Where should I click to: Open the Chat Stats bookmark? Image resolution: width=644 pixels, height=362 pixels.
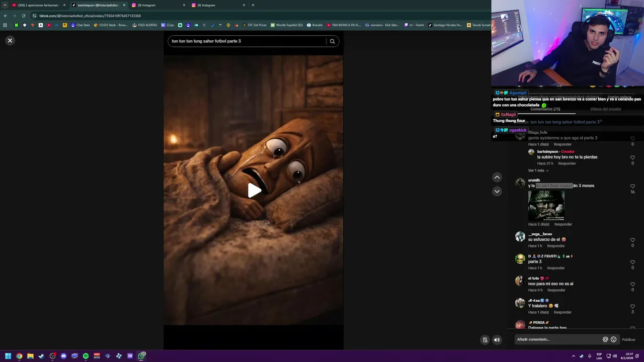[x=80, y=25]
